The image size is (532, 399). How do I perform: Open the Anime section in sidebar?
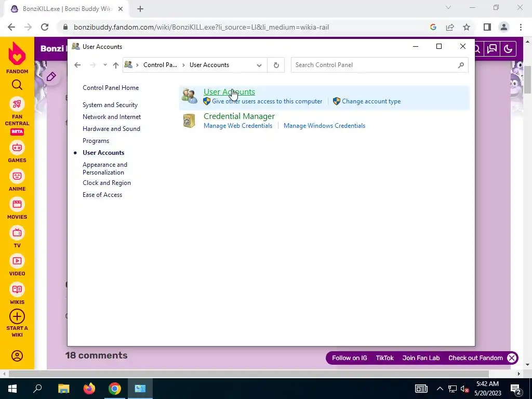pos(17,180)
